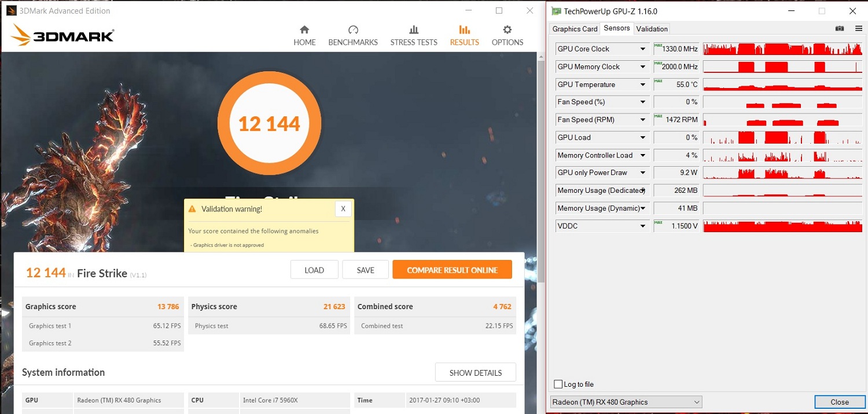Image resolution: width=868 pixels, height=414 pixels.
Task: Open the OPTIONS gear section
Action: pos(507,35)
